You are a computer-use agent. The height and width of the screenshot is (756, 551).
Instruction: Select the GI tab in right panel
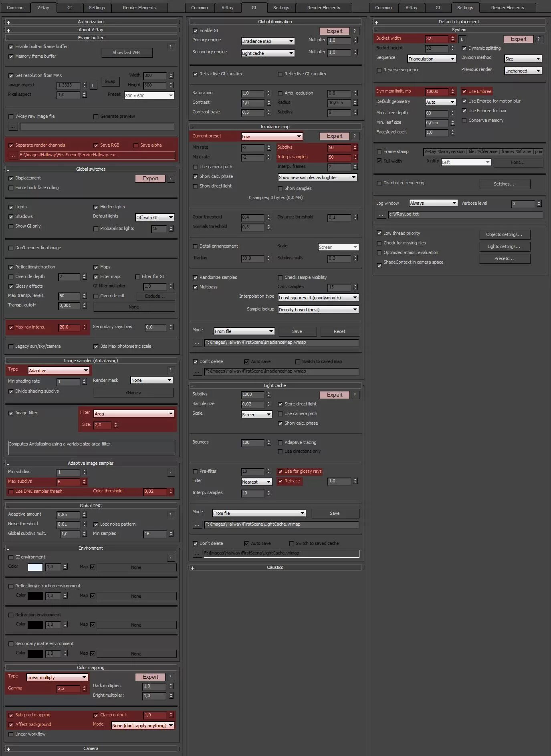pyautogui.click(x=438, y=8)
